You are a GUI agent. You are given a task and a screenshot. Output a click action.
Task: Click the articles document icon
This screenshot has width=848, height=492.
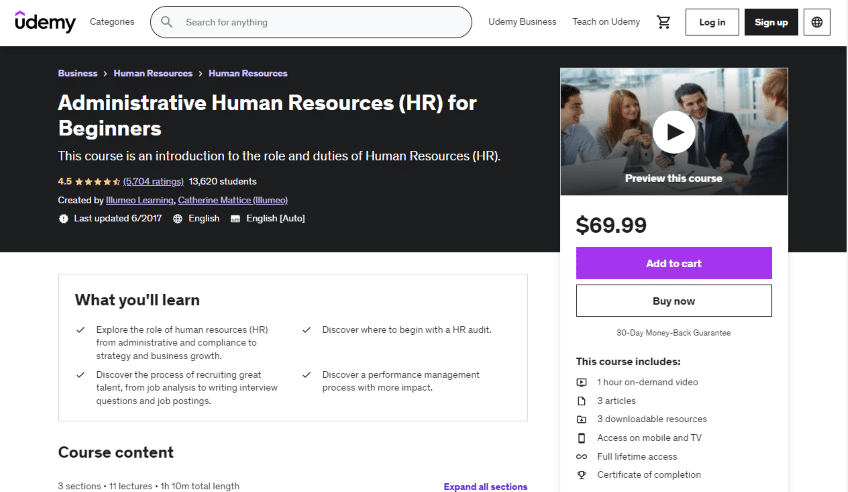tap(581, 401)
